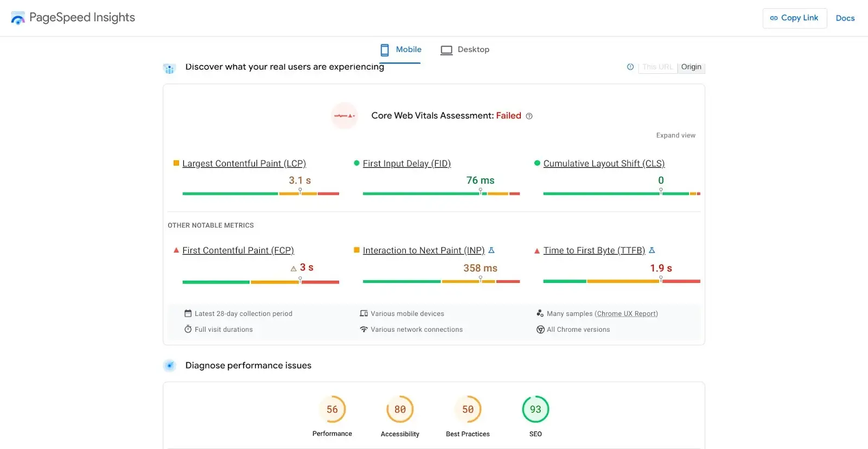Click the 3.1 s LCP value

(x=299, y=180)
